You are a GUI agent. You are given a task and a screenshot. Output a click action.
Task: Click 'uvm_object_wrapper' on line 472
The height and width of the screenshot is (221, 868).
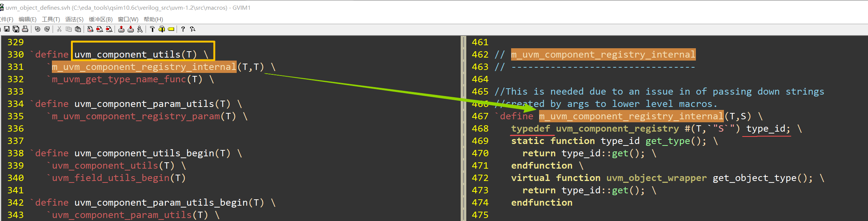656,178
